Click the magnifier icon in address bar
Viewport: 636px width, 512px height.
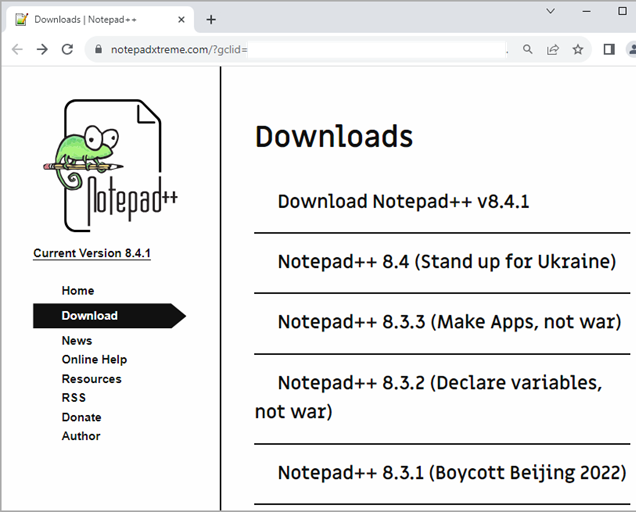pos(528,49)
